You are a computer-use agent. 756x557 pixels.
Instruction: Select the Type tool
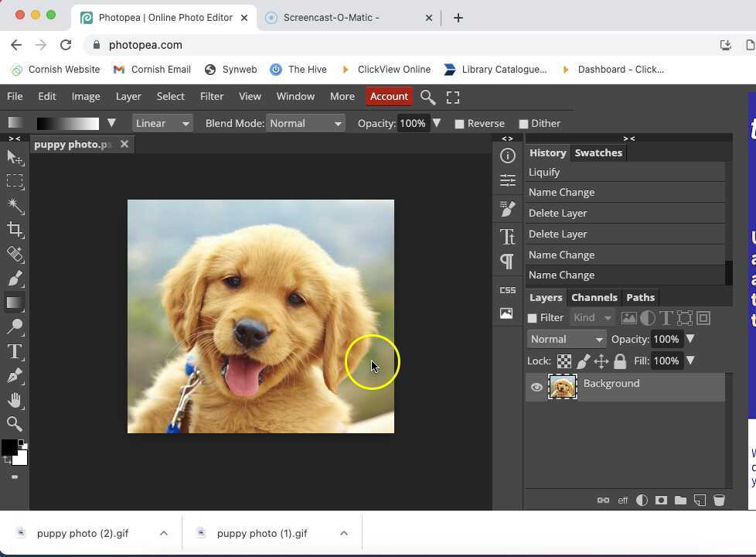(15, 351)
